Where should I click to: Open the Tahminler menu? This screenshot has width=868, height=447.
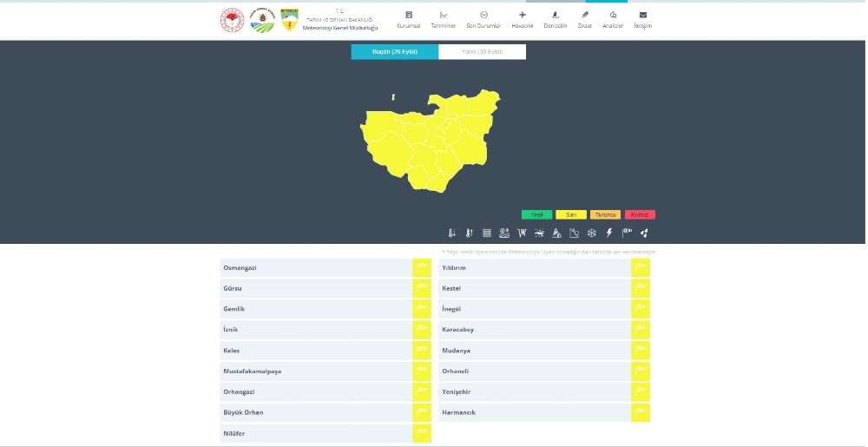tap(444, 20)
